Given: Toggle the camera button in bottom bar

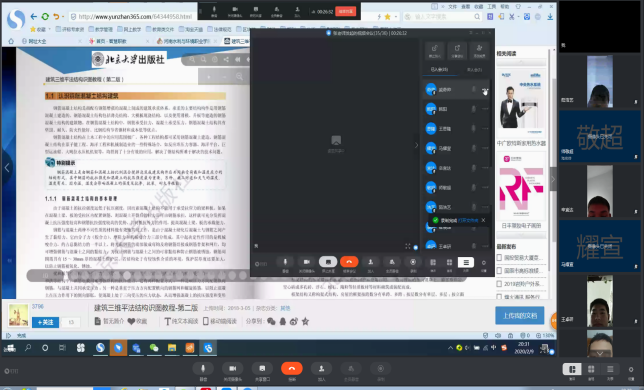Looking at the screenshot, I should click(x=232, y=368).
